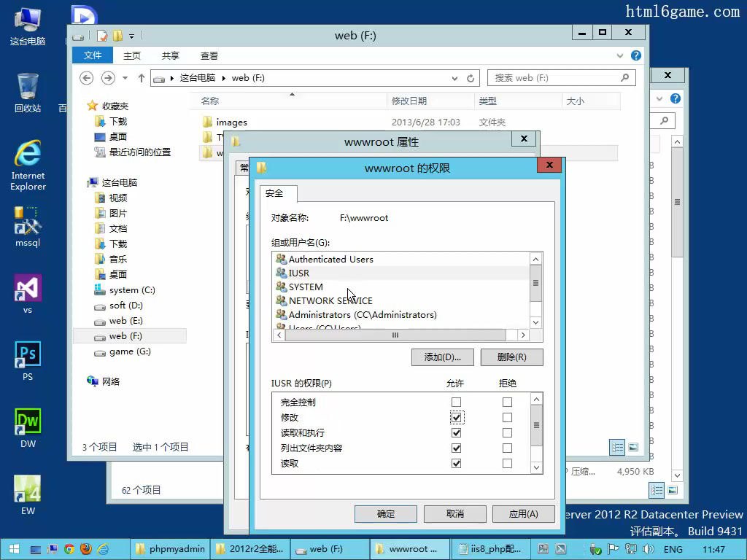Launch the Photoshop PS desktop shortcut

[28, 356]
